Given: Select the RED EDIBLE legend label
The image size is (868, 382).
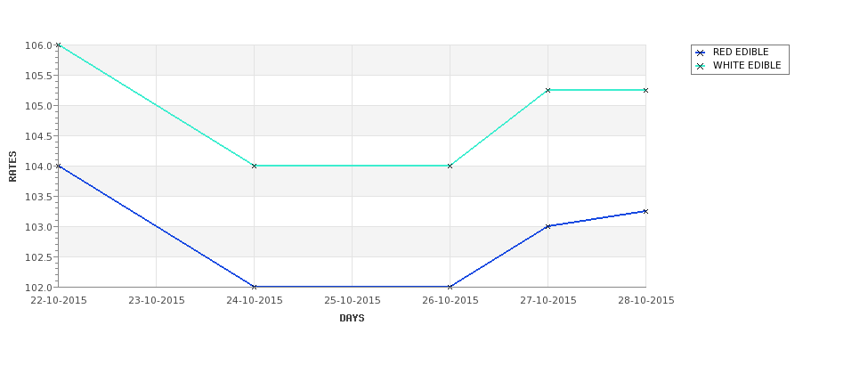Looking at the screenshot, I should click(741, 52).
